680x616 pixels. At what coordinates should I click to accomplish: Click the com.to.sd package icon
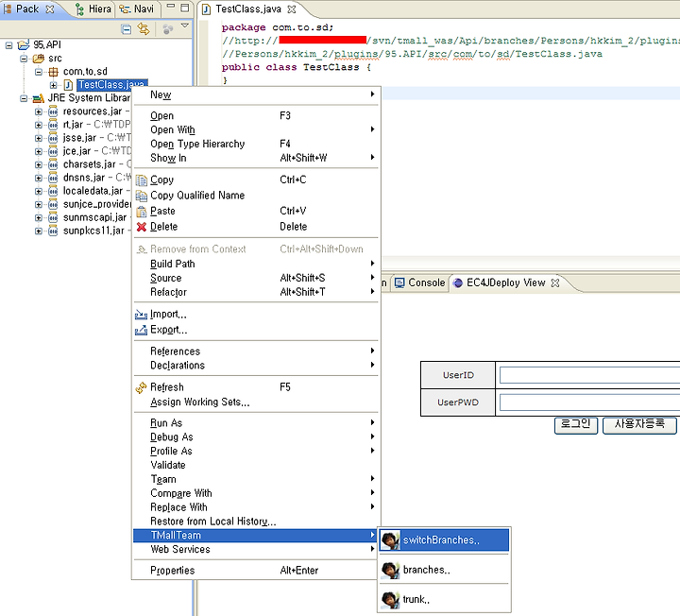click(53, 72)
